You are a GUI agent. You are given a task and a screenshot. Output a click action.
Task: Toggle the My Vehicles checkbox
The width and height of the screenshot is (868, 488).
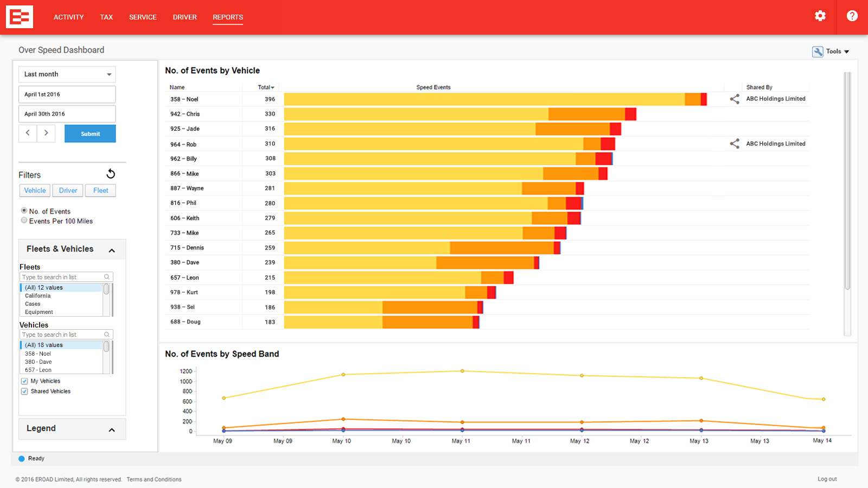tap(24, 381)
